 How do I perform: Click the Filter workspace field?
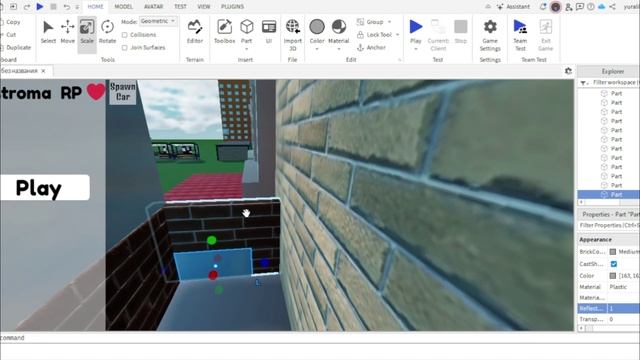[x=616, y=83]
